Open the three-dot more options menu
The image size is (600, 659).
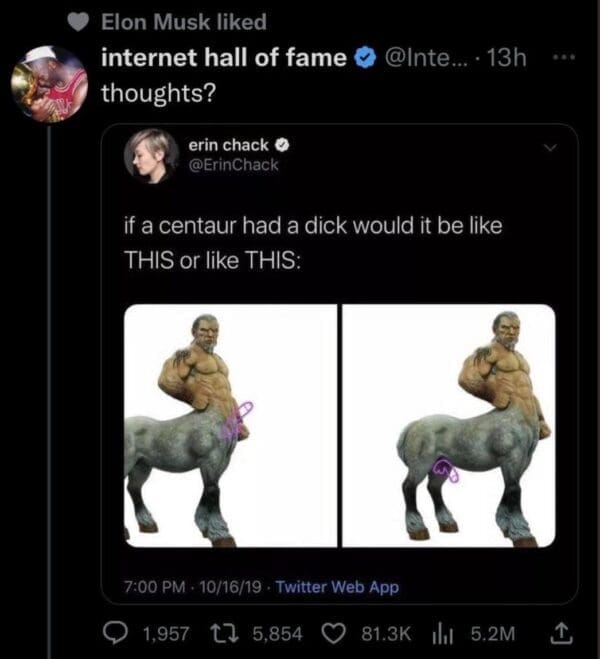pyautogui.click(x=564, y=59)
